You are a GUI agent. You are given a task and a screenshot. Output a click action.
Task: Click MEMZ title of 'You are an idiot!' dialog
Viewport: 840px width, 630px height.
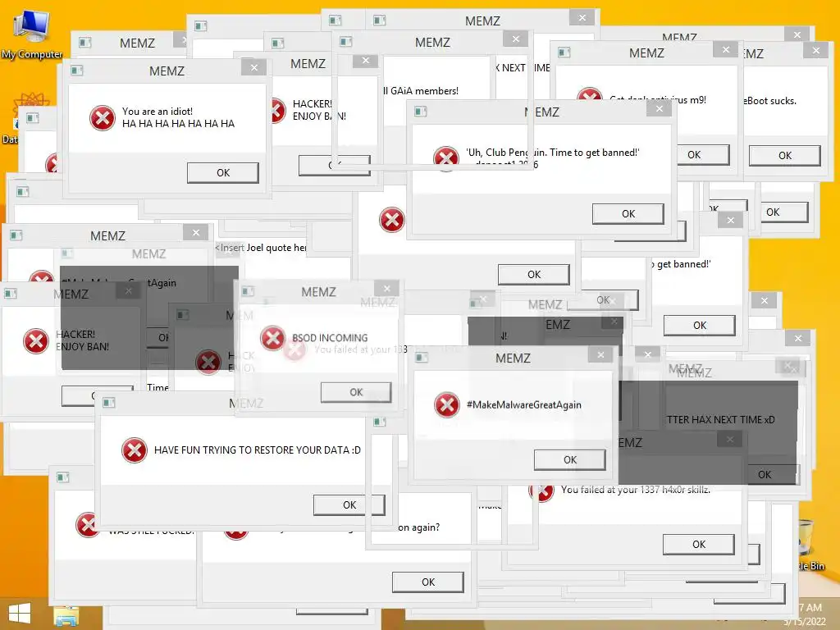(x=167, y=71)
